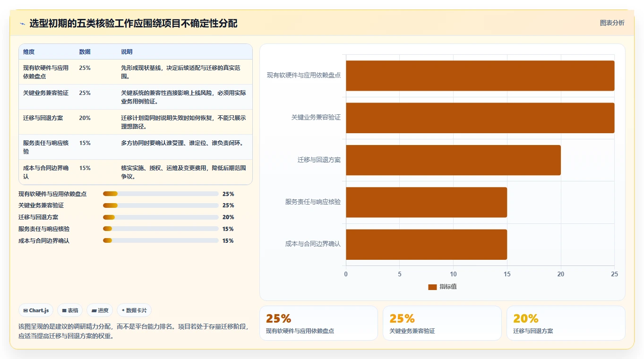
Task: Click the description starting 关键系统的兼容性
Action: 183,97
